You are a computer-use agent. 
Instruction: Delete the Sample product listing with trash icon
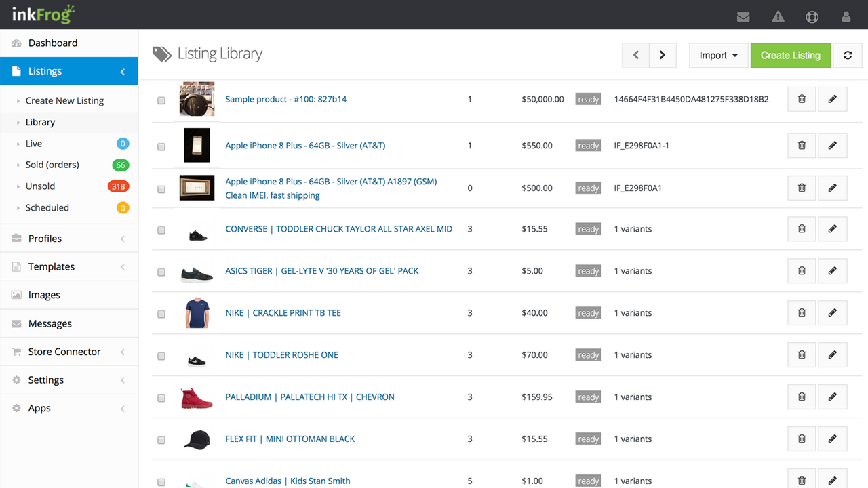801,99
